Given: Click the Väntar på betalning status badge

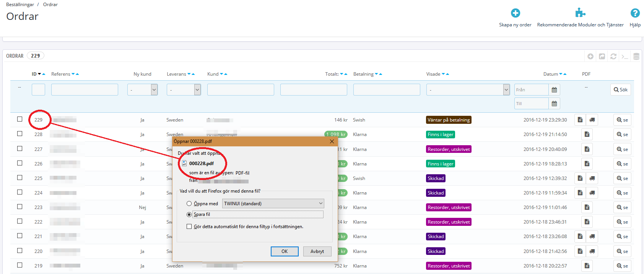Looking at the screenshot, I should pos(449,120).
